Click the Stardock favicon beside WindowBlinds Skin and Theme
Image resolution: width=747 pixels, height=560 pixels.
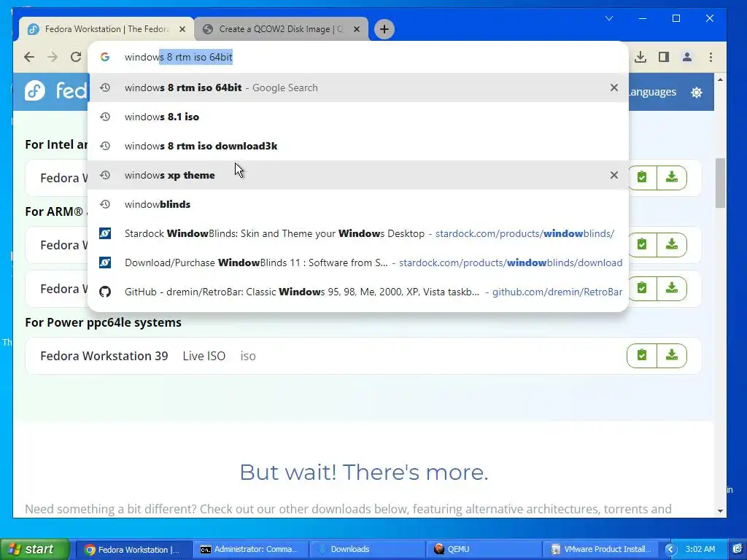(105, 233)
